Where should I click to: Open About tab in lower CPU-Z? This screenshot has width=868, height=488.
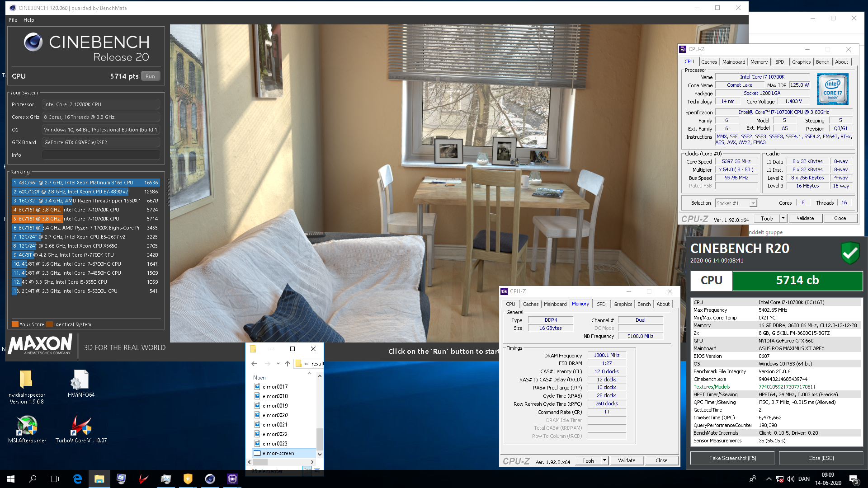663,304
